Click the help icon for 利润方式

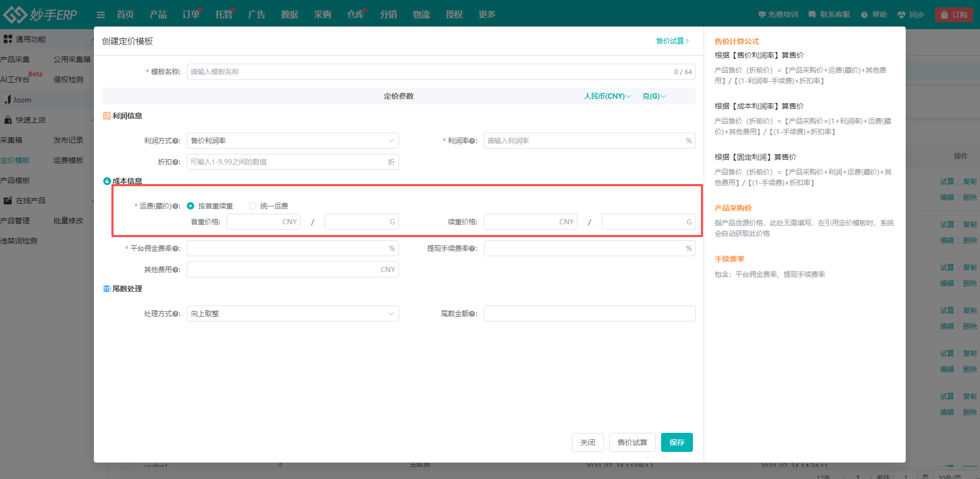coord(176,141)
